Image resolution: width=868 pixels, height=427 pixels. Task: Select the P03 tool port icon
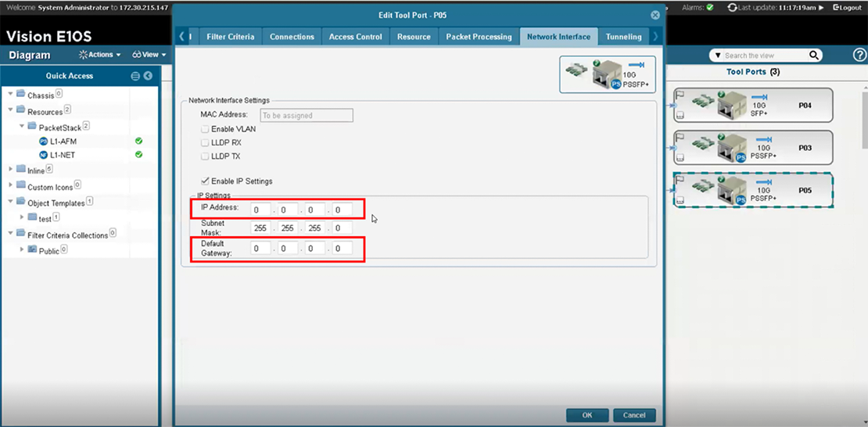pos(733,147)
